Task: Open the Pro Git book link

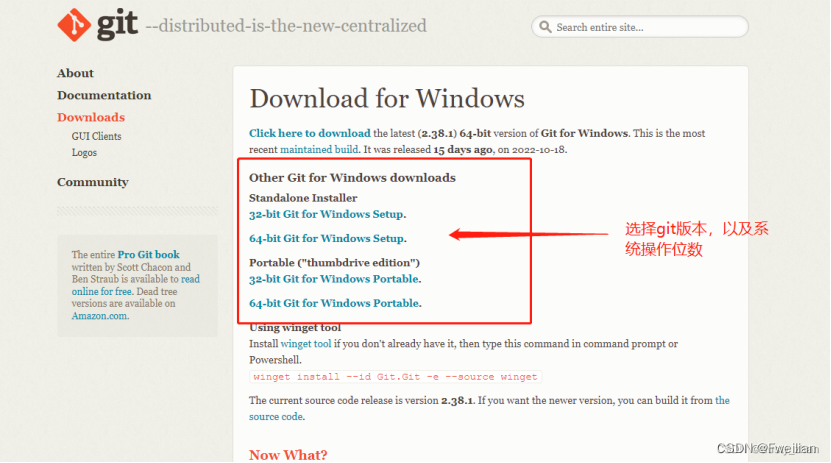Action: [148, 254]
